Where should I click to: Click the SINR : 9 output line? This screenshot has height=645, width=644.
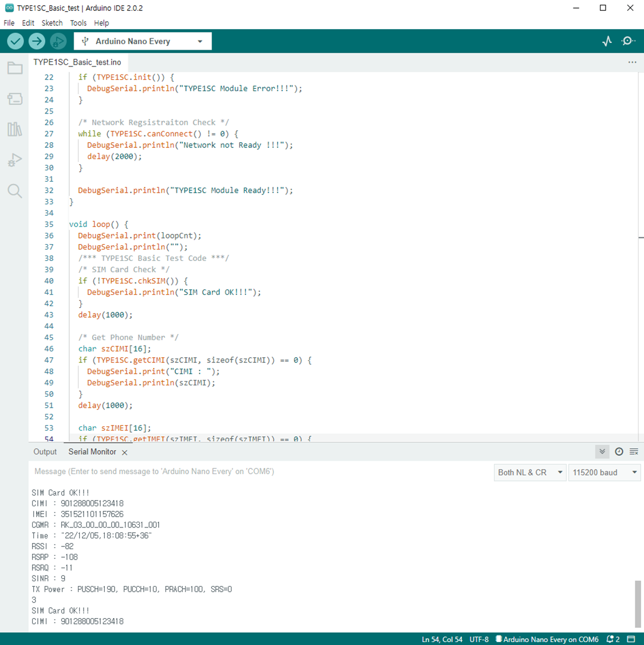pyautogui.click(x=49, y=578)
